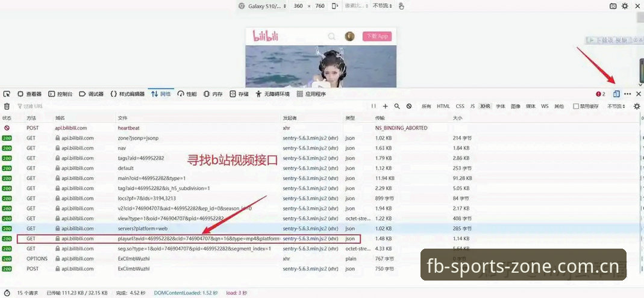Select the zone?jsonp=jsonp request row
Image resolution: width=644 pixels, height=298 pixels.
point(320,138)
